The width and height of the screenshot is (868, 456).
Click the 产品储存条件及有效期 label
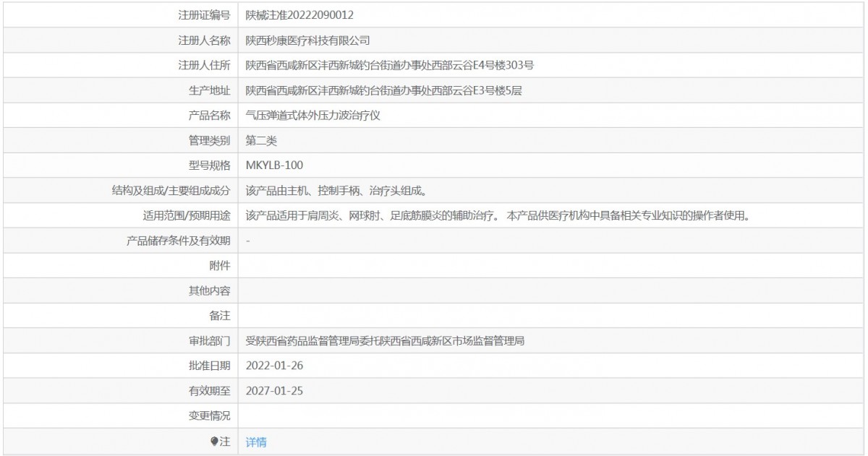pos(178,241)
